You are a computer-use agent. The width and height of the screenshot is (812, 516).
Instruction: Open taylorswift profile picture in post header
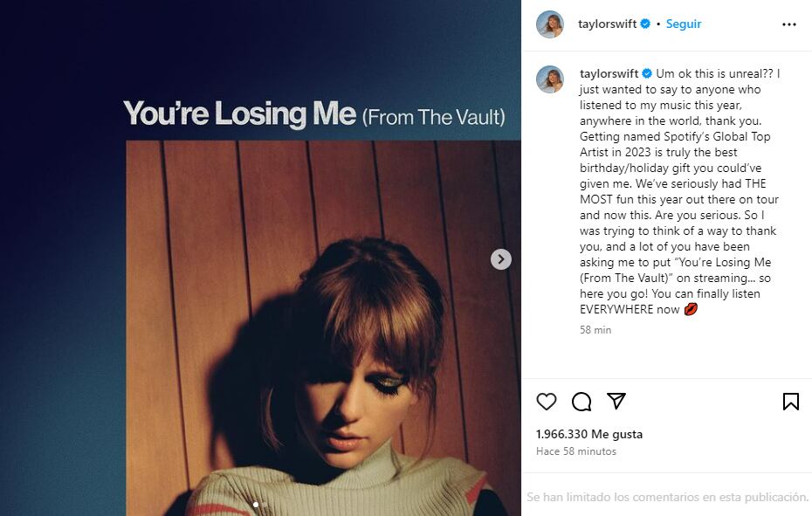[550, 24]
